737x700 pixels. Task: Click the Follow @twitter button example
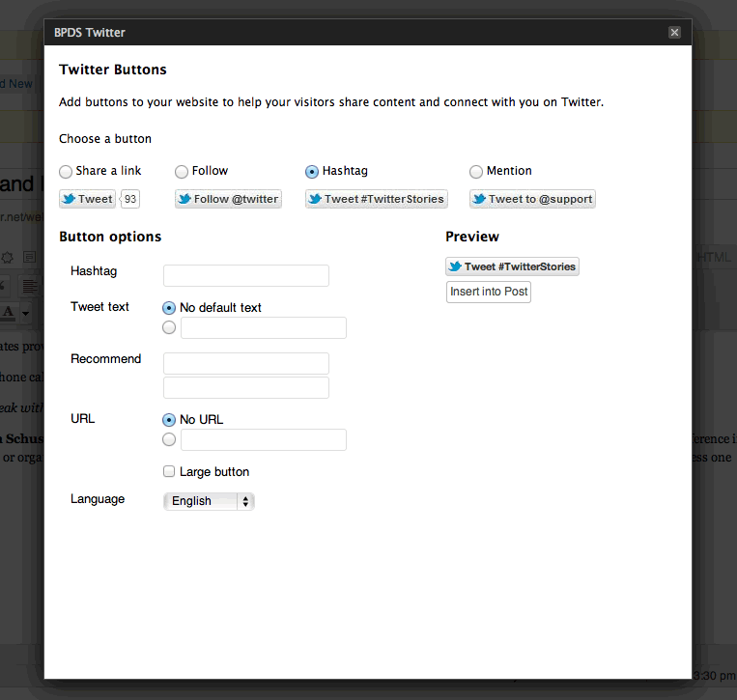point(228,199)
